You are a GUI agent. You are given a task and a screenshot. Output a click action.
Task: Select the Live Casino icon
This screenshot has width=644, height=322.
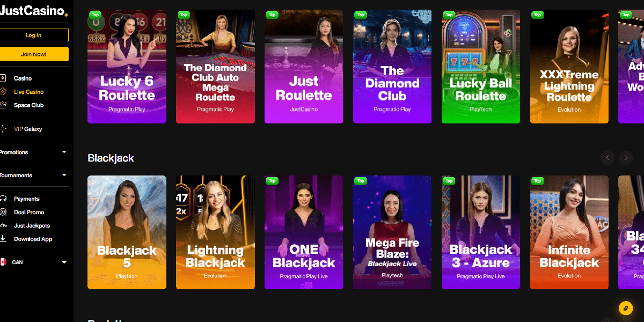(x=3, y=92)
